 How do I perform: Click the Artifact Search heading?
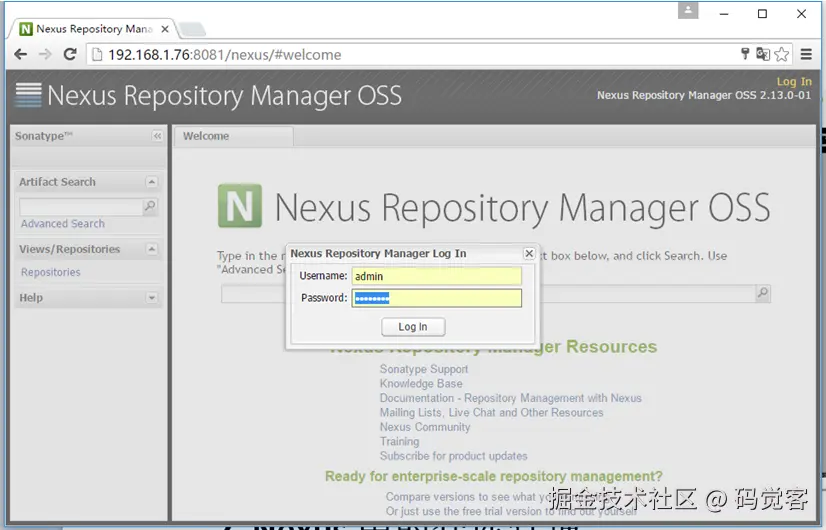[57, 182]
